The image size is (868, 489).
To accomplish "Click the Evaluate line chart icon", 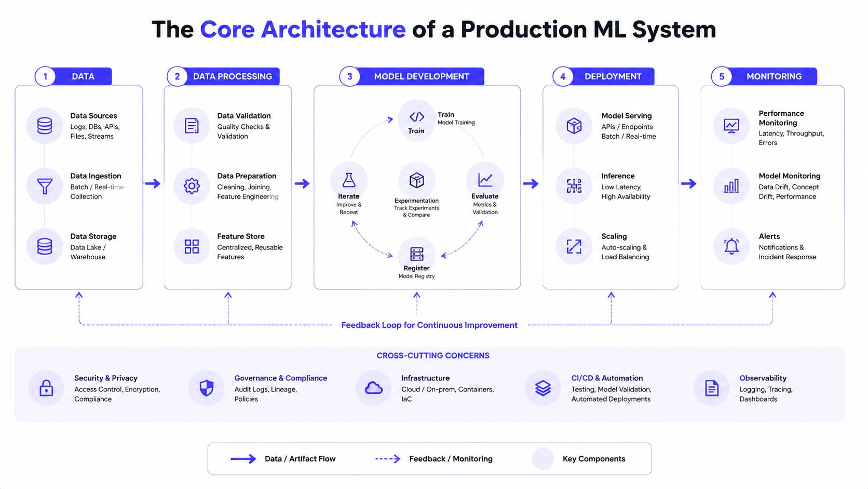I will [485, 180].
